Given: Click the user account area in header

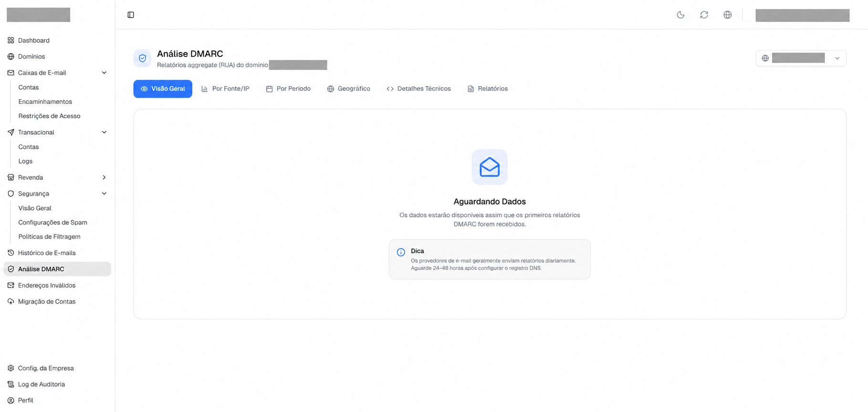Looking at the screenshot, I should 802,15.
